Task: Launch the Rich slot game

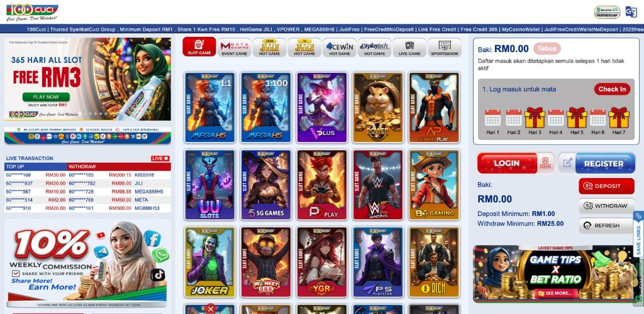Action: (x=434, y=262)
